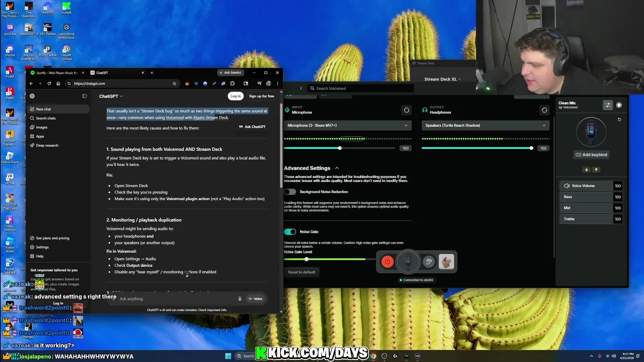Switch to the Spotify Web Player tab
The image size is (644, 362).
[x=56, y=72]
